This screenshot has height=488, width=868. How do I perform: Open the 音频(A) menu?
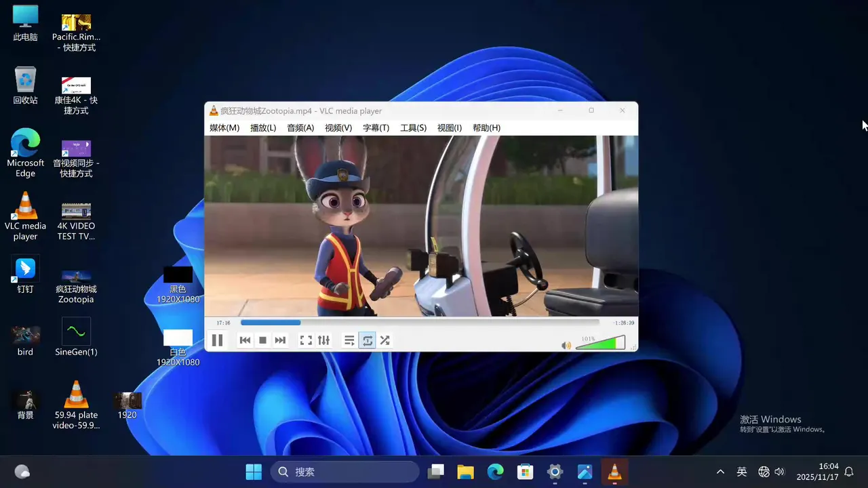(300, 127)
